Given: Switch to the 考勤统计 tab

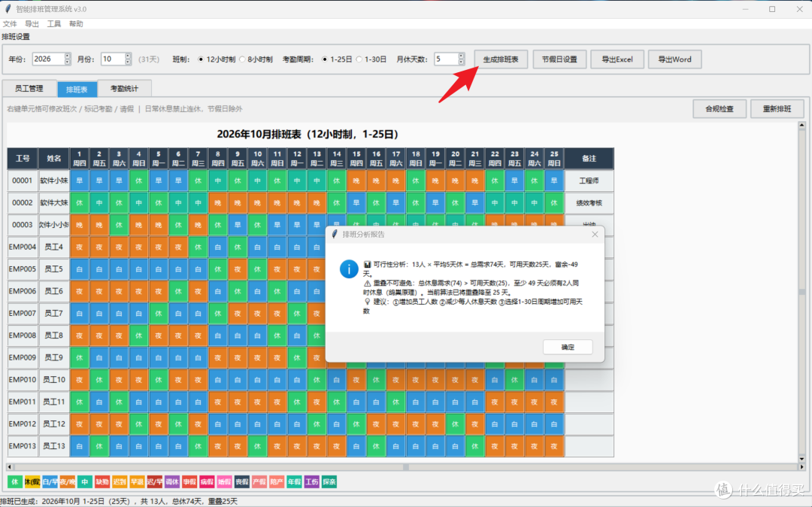Looking at the screenshot, I should pos(124,89).
